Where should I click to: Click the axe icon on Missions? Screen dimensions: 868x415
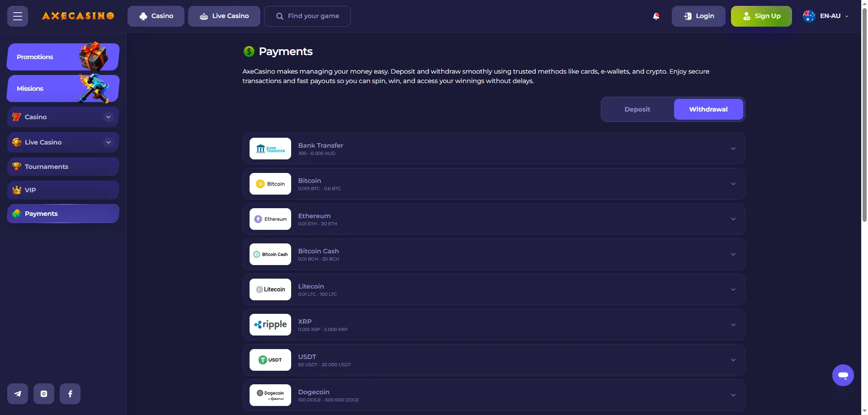click(95, 88)
